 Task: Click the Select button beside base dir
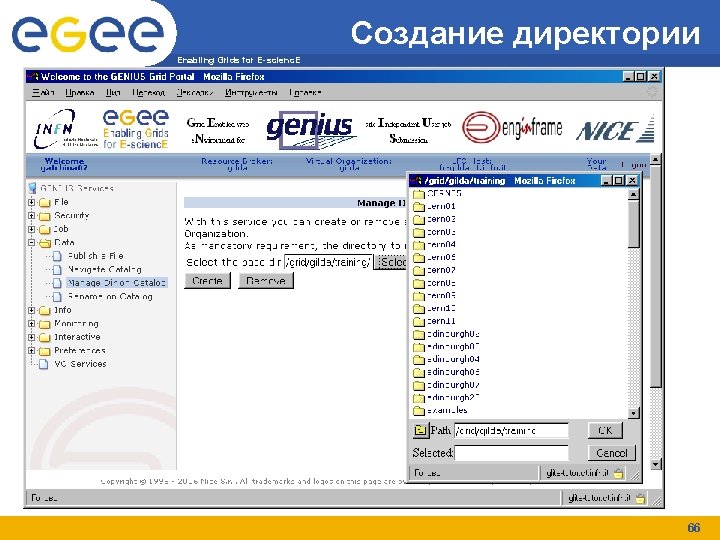[x=391, y=262]
